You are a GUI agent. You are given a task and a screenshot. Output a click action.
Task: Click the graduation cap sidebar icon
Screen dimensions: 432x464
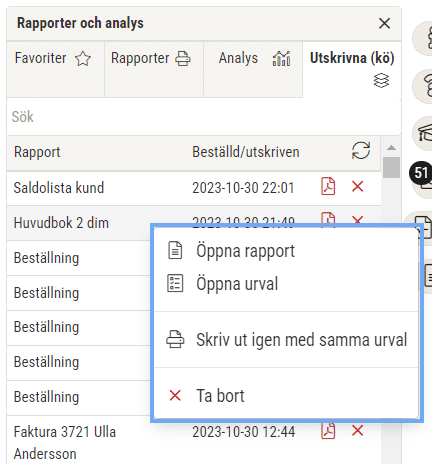[x=425, y=133]
